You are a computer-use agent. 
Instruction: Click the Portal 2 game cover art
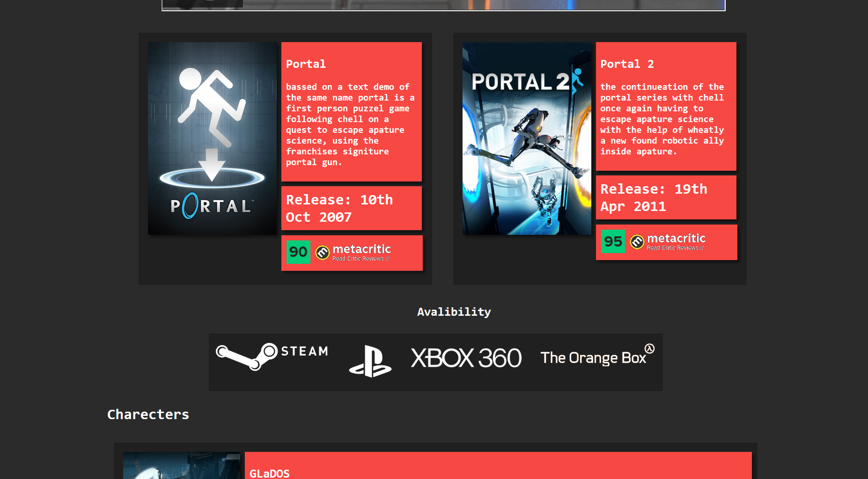[x=527, y=138]
